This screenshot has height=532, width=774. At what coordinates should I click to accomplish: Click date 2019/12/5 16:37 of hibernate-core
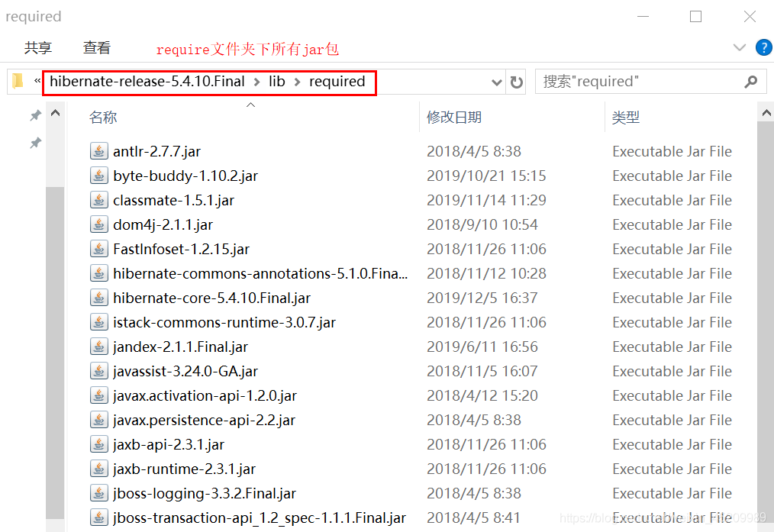click(x=482, y=298)
